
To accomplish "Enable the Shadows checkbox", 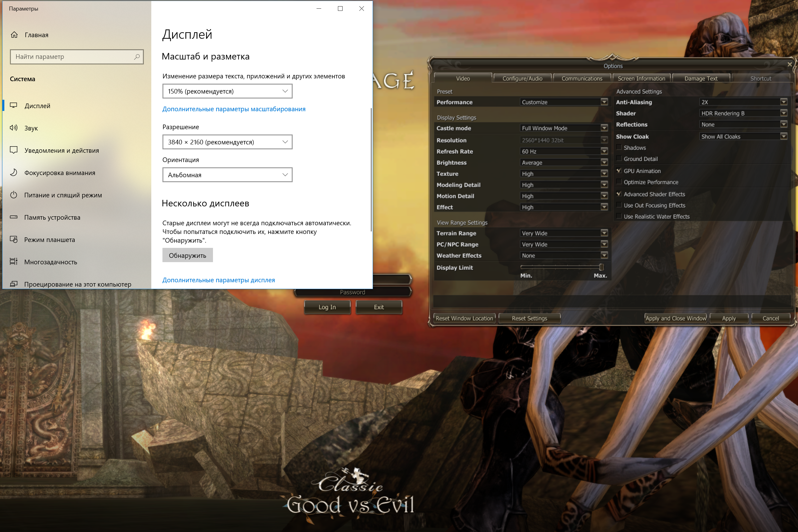I will [619, 147].
